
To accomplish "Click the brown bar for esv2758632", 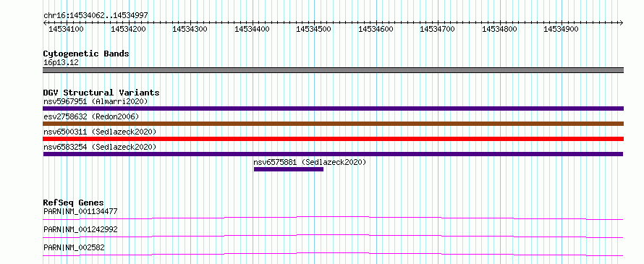I will (333, 124).
